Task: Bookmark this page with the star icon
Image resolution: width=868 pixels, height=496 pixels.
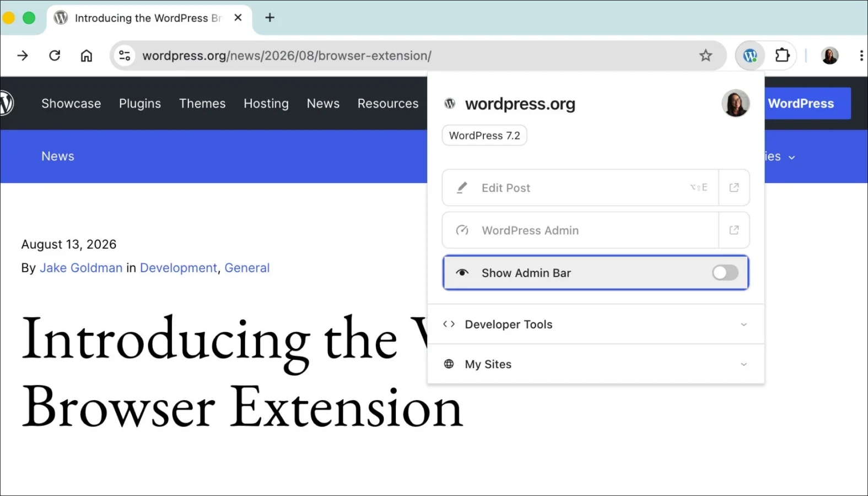Action: tap(705, 55)
